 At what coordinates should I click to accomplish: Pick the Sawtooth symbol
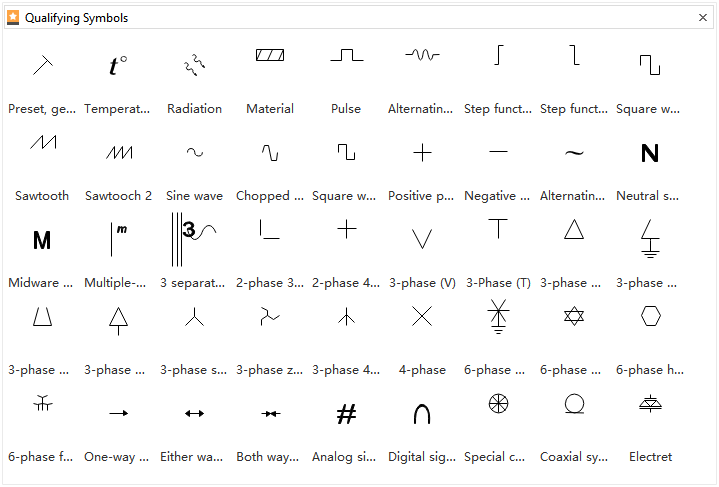[x=43, y=142]
